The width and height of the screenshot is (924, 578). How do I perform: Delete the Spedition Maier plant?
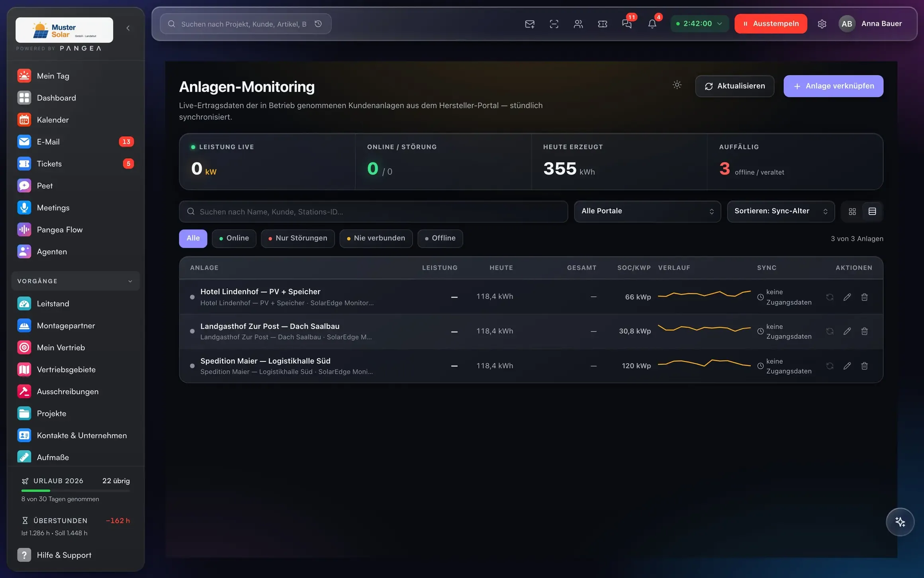pyautogui.click(x=865, y=366)
